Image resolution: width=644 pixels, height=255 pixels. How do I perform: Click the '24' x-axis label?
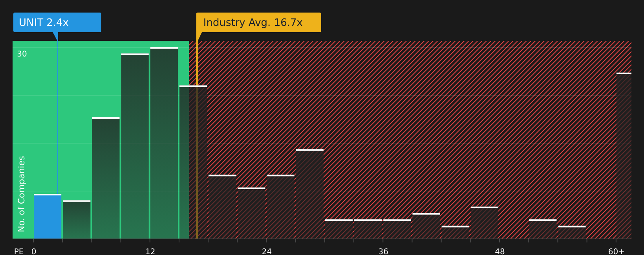click(x=267, y=251)
